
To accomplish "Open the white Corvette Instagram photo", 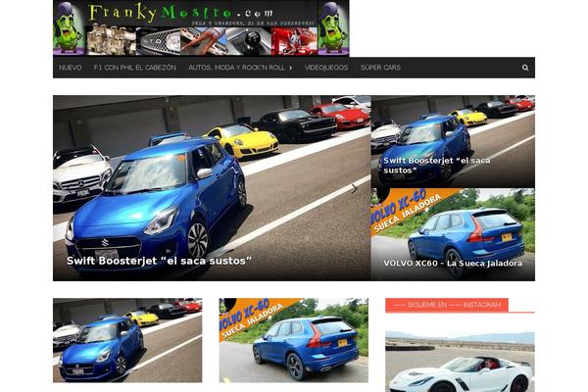I will coord(460,362).
